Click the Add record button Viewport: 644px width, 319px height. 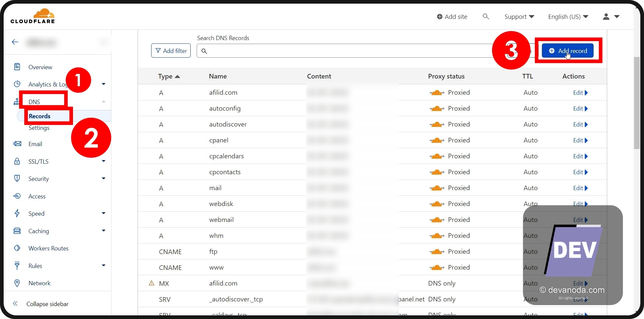[x=568, y=51]
